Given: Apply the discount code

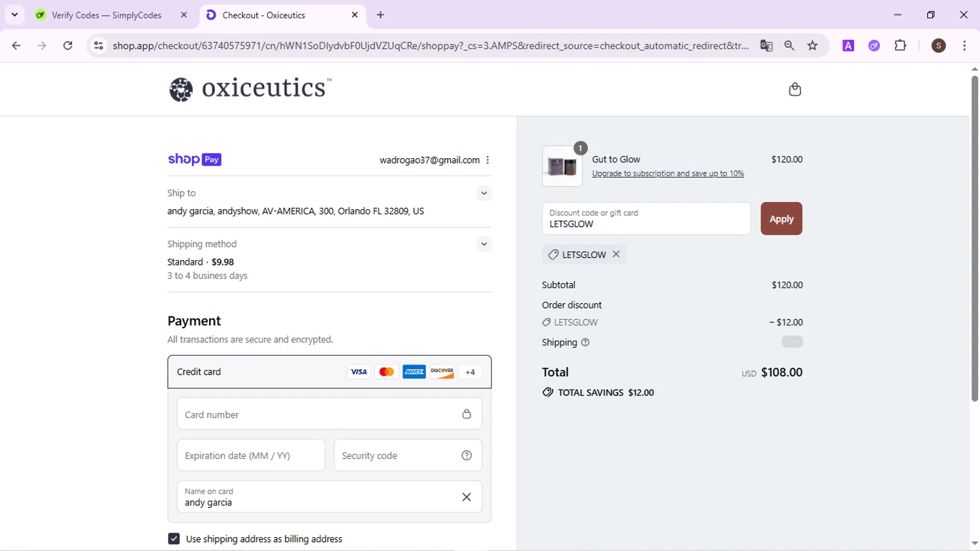Looking at the screenshot, I should click(x=781, y=219).
